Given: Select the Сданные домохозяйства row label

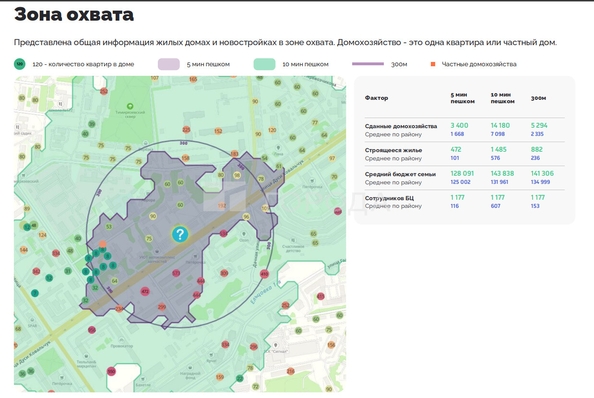Looking at the screenshot, I should click(401, 126).
